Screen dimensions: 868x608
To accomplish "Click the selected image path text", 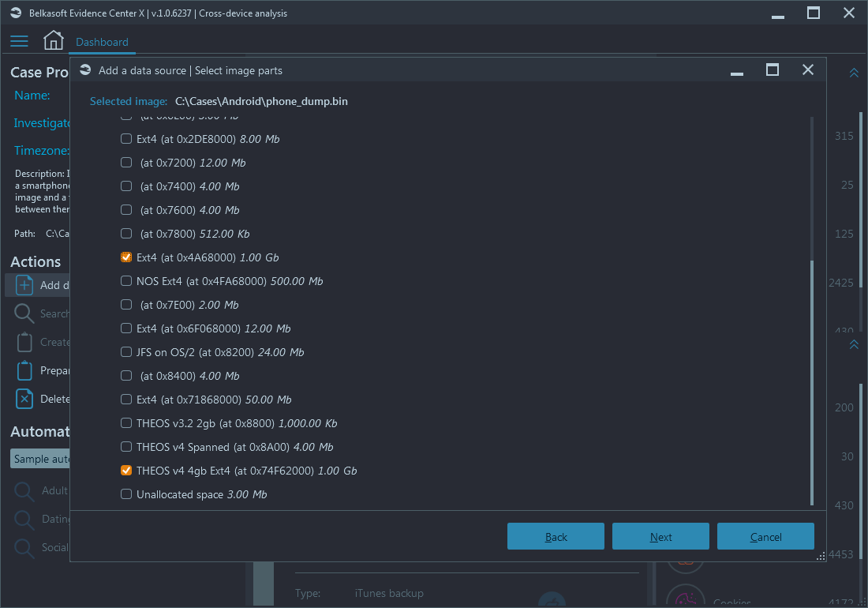I will point(261,101).
